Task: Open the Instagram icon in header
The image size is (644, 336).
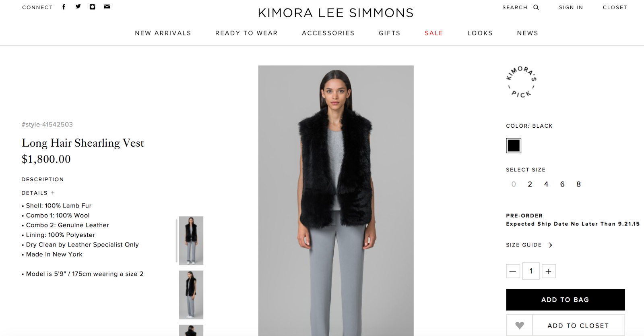Action: pyautogui.click(x=92, y=7)
